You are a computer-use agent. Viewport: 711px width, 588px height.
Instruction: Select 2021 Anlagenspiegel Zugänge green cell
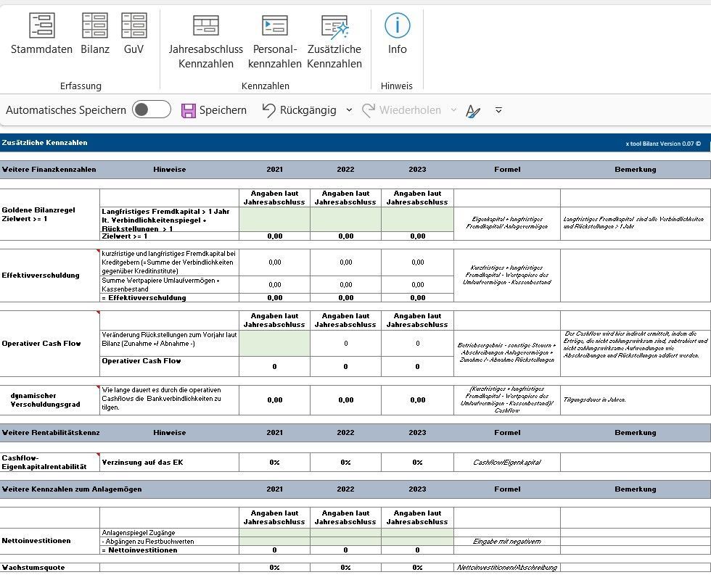pos(275,533)
